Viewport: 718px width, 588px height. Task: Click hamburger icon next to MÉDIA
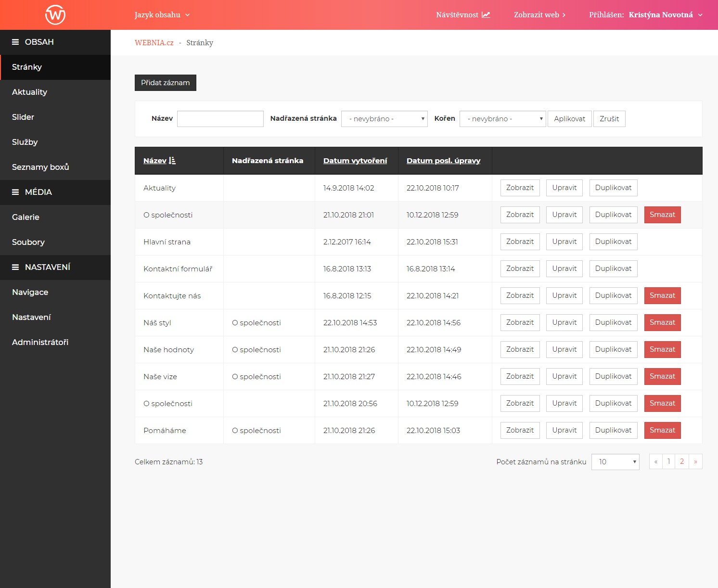15,192
